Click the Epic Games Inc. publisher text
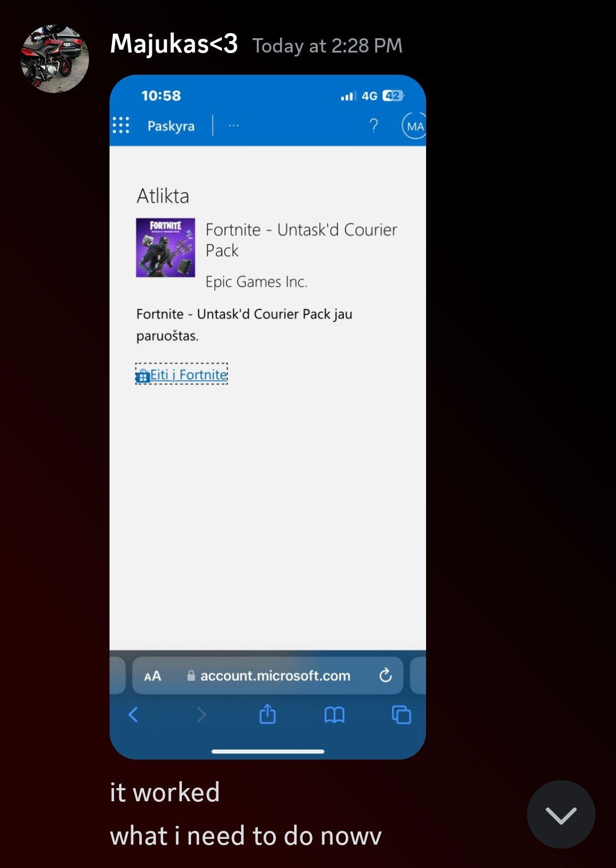The width and height of the screenshot is (616, 868). (x=257, y=281)
